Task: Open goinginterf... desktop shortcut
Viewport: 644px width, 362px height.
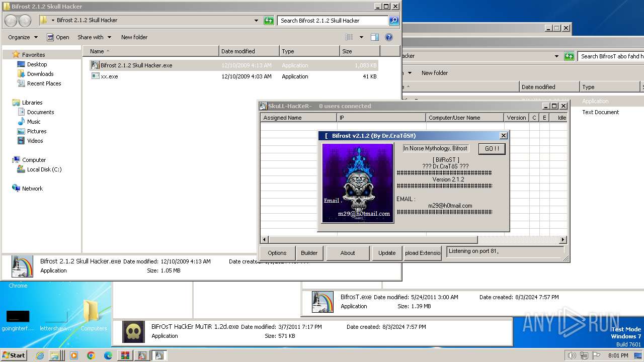Action: 18,320
